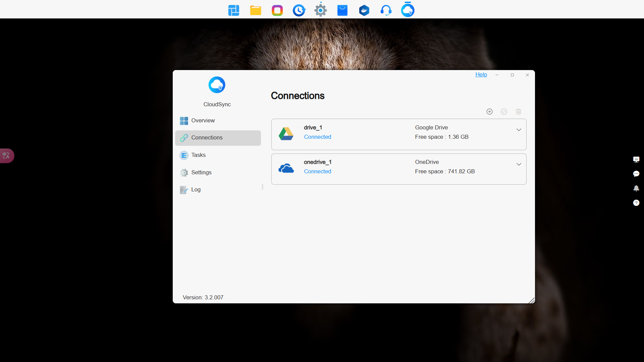Go to Overview in sidebar
The image size is (644, 362).
[x=218, y=121]
